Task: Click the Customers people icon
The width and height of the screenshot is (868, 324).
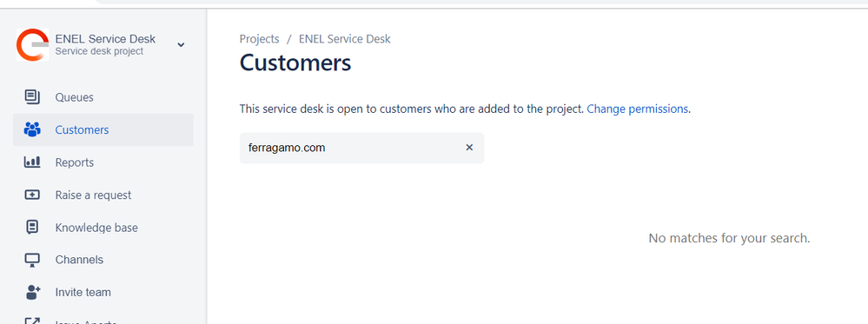Action: (x=33, y=129)
